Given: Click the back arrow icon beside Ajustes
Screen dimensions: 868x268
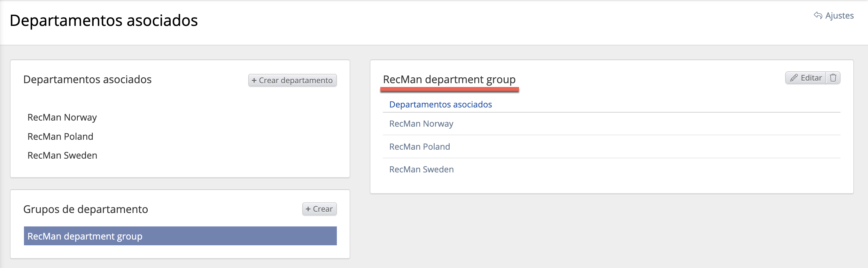Looking at the screenshot, I should coord(818,15).
